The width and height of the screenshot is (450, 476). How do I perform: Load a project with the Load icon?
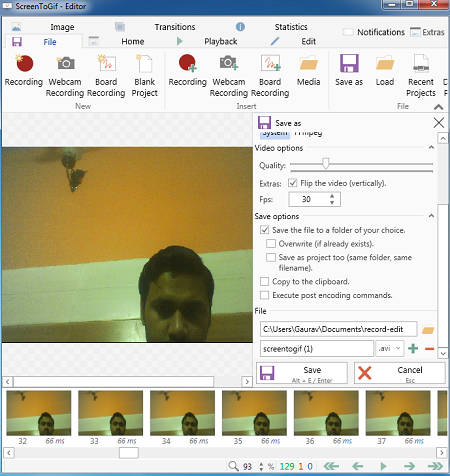(385, 70)
